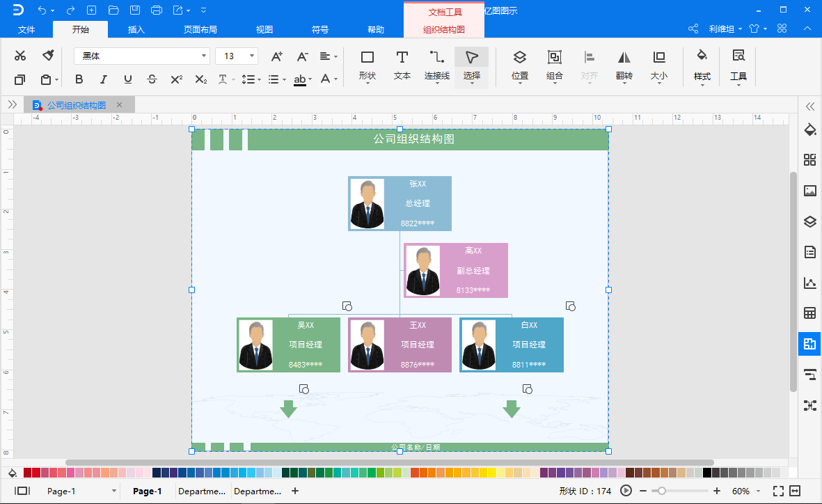Pick the black color swatch in palette
The image size is (822, 504).
707,473
